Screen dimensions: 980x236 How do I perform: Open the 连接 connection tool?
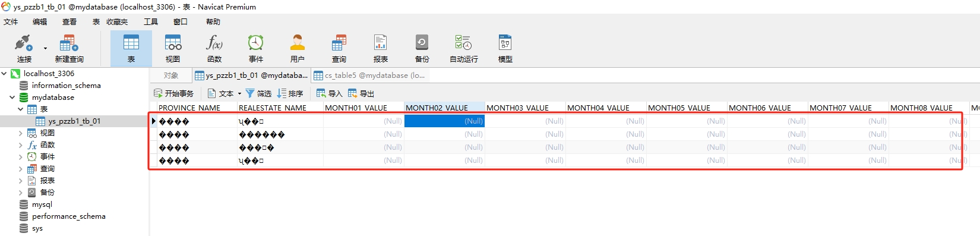click(x=24, y=48)
